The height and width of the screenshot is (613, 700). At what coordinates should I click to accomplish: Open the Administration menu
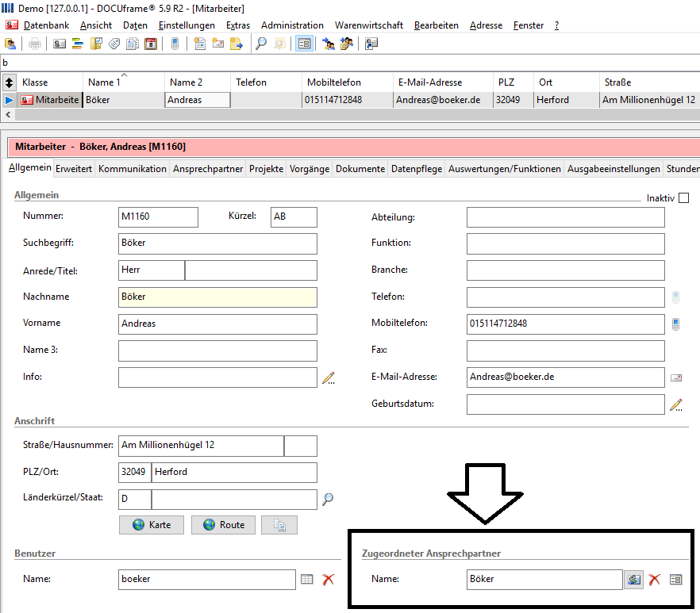coord(292,25)
